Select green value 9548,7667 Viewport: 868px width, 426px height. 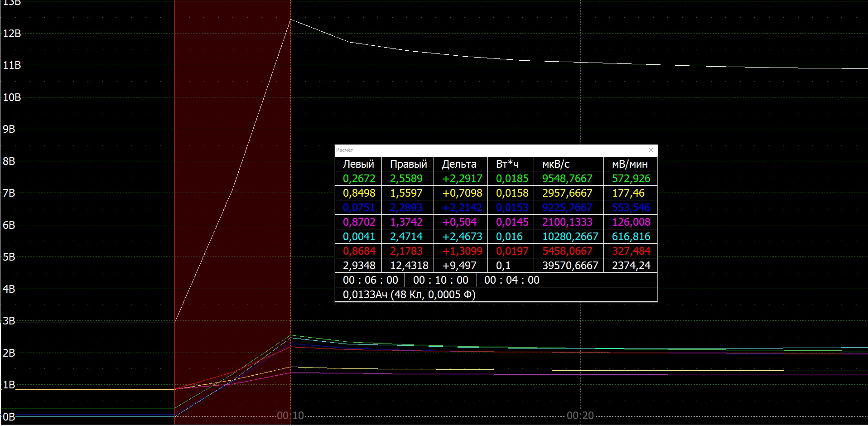[567, 179]
